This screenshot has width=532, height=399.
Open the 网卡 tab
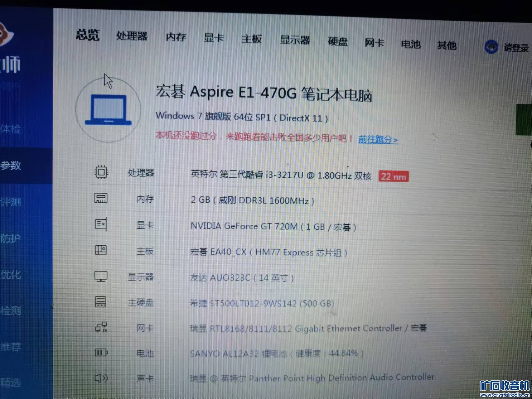[x=374, y=43]
